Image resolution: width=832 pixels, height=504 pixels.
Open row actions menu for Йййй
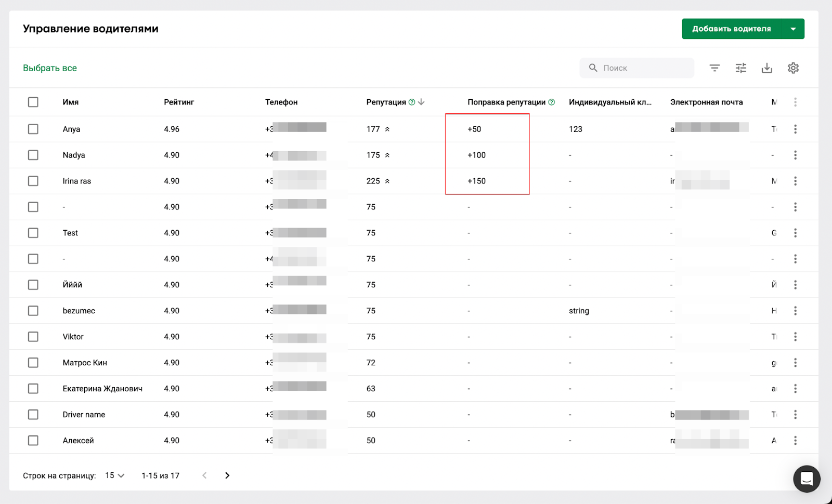(795, 285)
